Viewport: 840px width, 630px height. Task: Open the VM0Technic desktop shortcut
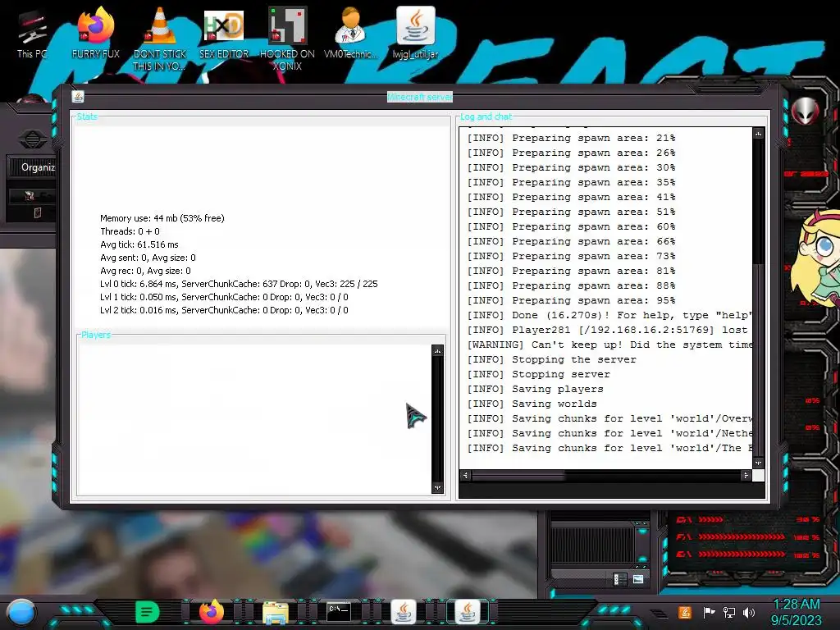[351, 33]
